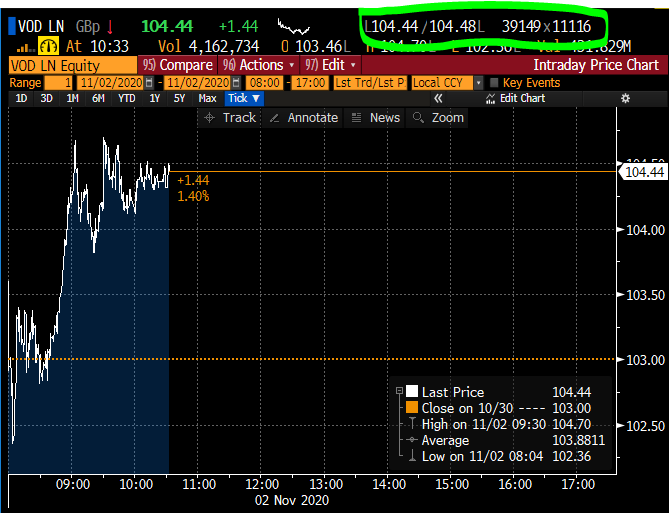This screenshot has height=513, width=669.
Task: Click the Annotate button label
Action: 312,118
